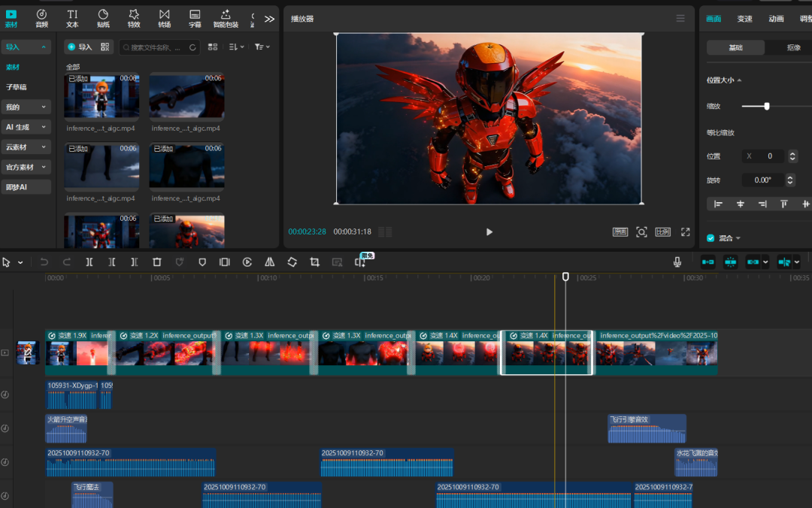
Task: Switch to the 动画 (Animation) tab
Action: click(x=776, y=19)
